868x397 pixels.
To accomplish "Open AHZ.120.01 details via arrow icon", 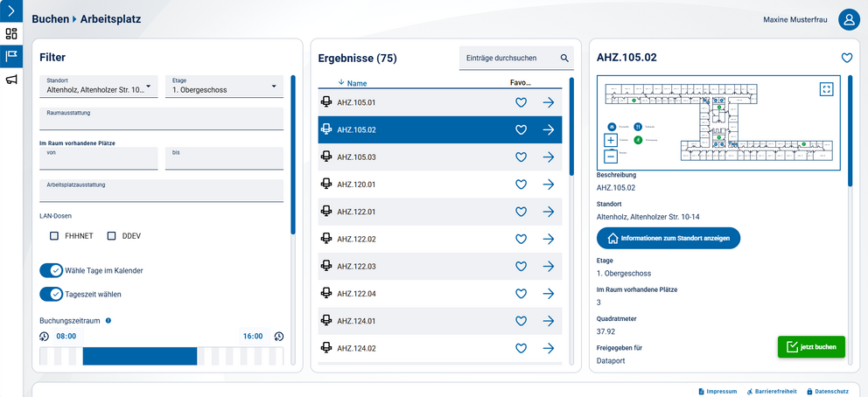I will pyautogui.click(x=549, y=185).
